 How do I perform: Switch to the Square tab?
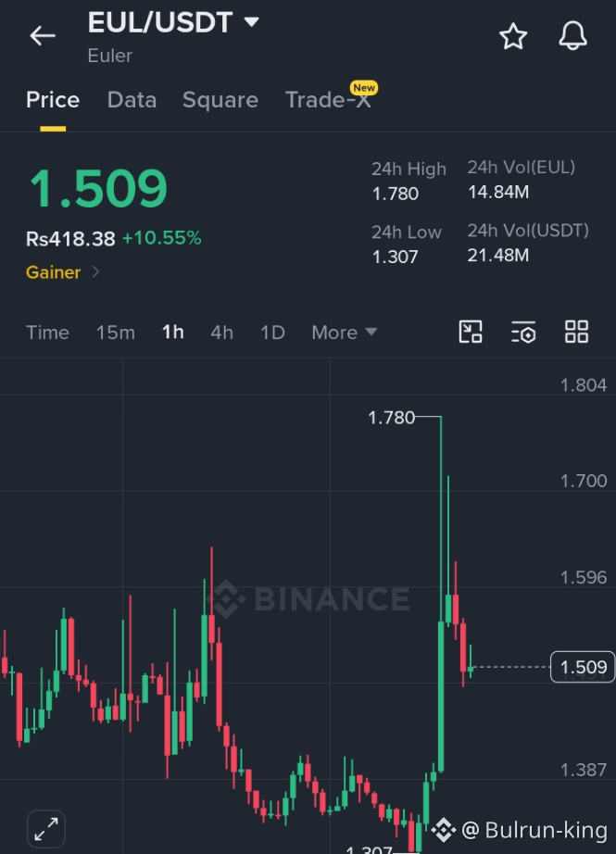220,100
